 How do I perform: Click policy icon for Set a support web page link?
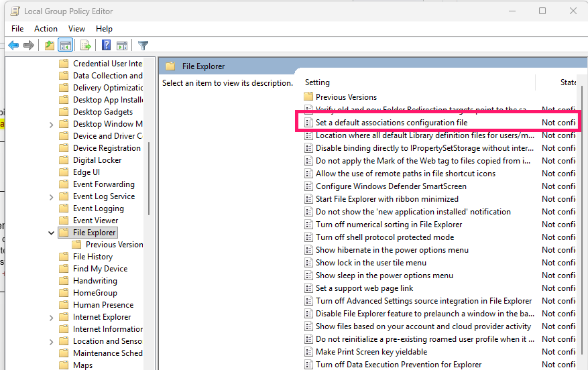[308, 288]
